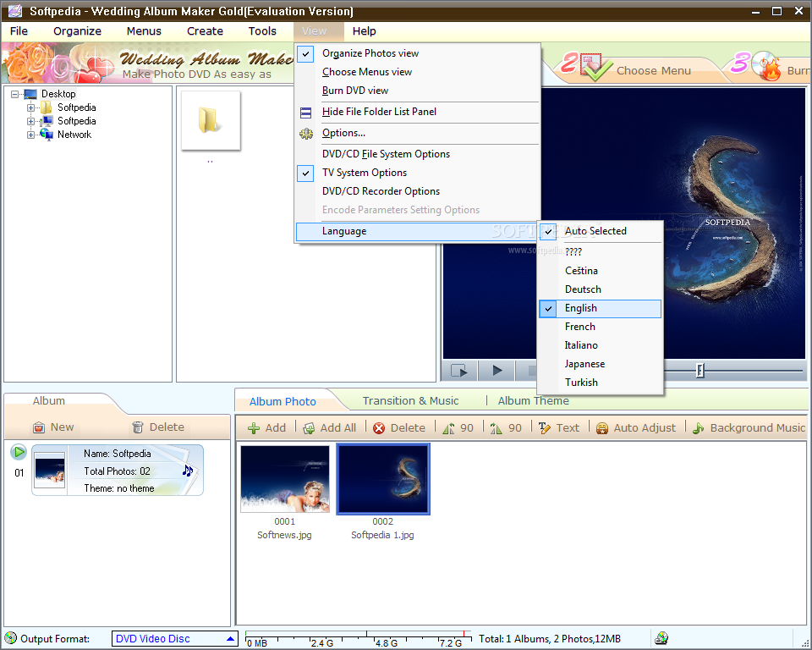Click the Add photo plus icon
This screenshot has height=650, width=812.
(254, 428)
